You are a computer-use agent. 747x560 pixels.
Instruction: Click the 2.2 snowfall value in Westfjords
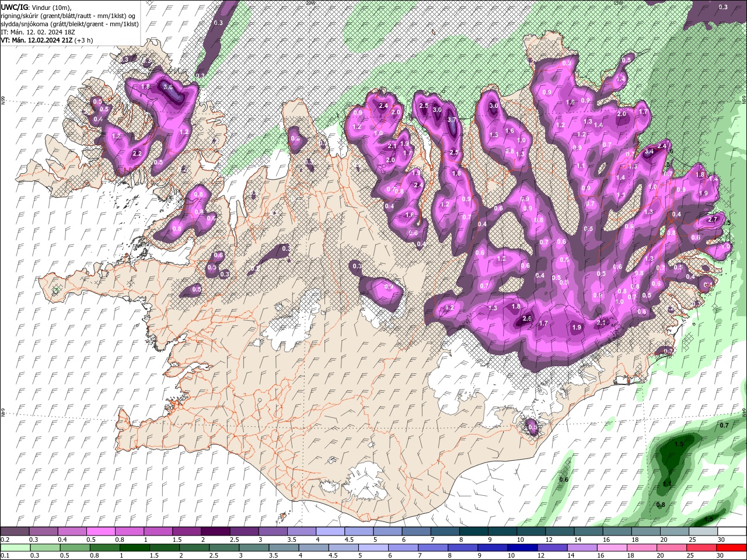(x=137, y=153)
